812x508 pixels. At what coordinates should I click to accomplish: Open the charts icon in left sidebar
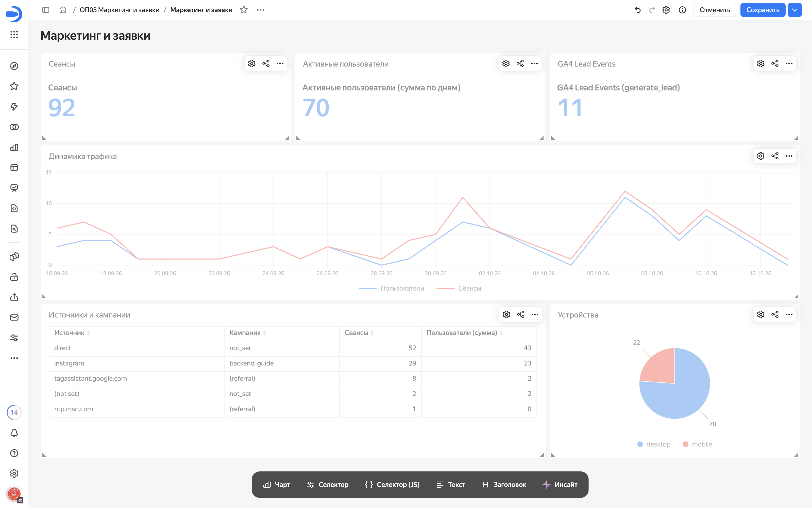coord(14,147)
